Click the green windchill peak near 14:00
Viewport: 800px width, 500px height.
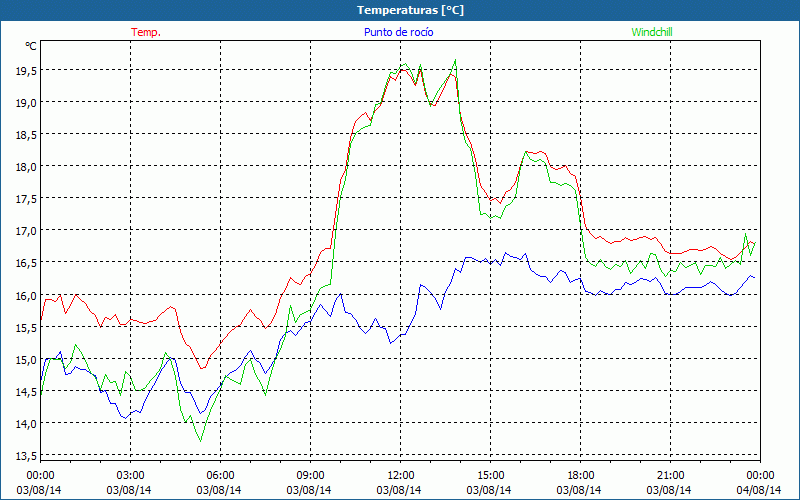(455, 60)
